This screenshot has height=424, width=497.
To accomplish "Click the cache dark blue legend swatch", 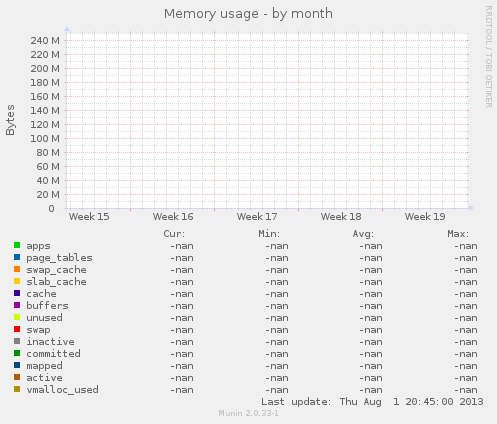I will (17, 293).
